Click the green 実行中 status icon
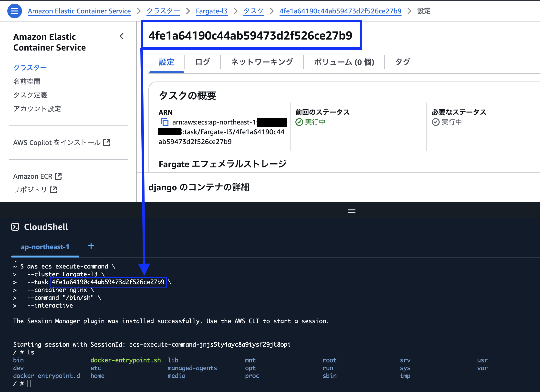 pos(300,122)
